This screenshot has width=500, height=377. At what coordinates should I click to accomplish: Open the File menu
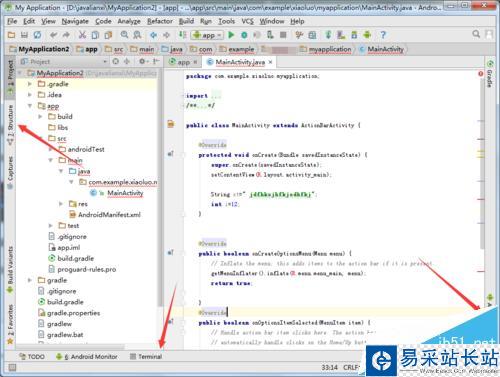point(12,21)
